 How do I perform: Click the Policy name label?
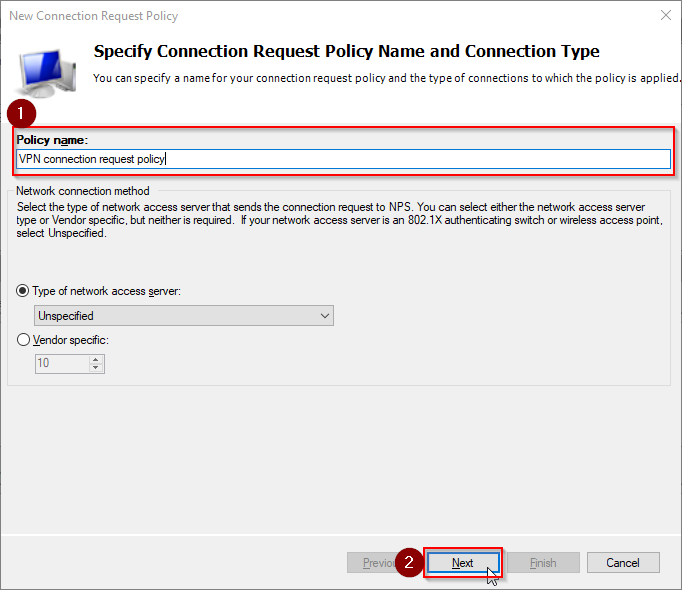click(x=52, y=140)
